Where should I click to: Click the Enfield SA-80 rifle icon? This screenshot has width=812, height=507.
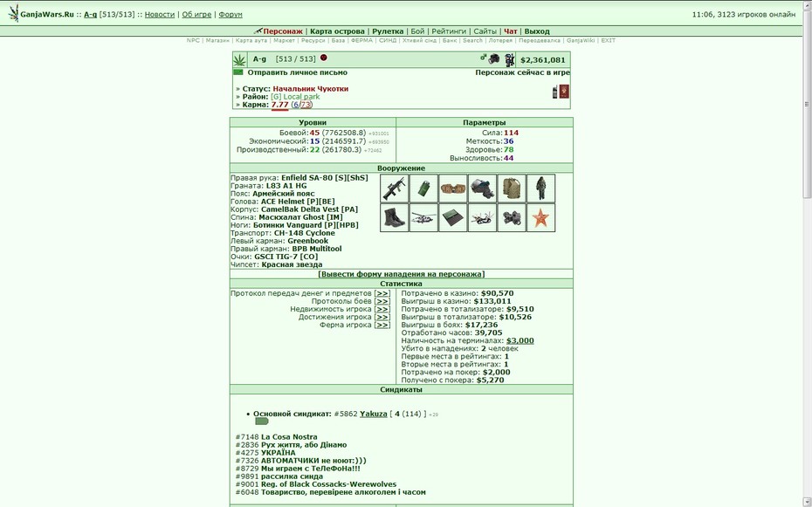[394, 188]
